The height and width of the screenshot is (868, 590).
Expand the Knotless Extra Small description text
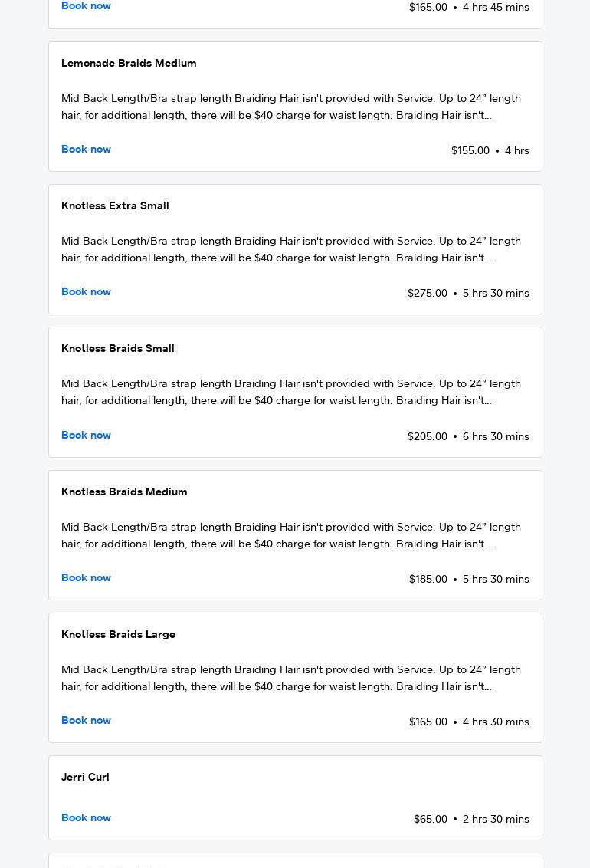click(x=291, y=250)
